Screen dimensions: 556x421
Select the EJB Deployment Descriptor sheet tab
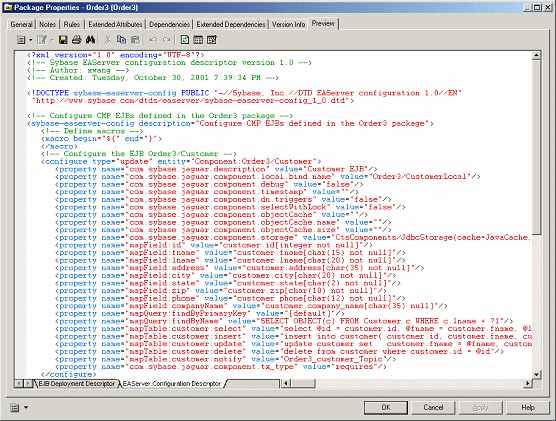pos(77,384)
